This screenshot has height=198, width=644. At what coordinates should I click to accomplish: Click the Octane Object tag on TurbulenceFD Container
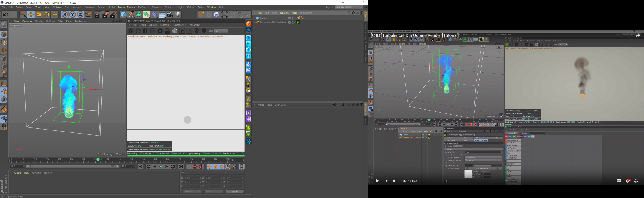298,22
